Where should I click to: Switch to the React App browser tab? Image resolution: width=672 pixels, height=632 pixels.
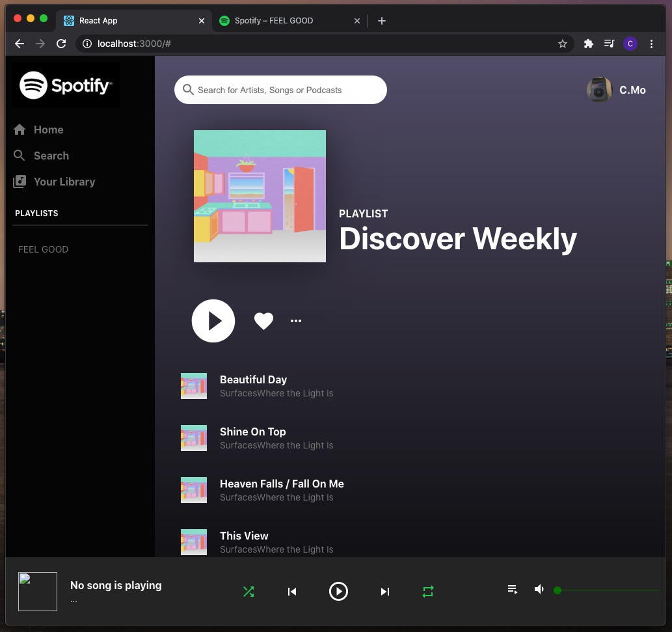tap(134, 21)
